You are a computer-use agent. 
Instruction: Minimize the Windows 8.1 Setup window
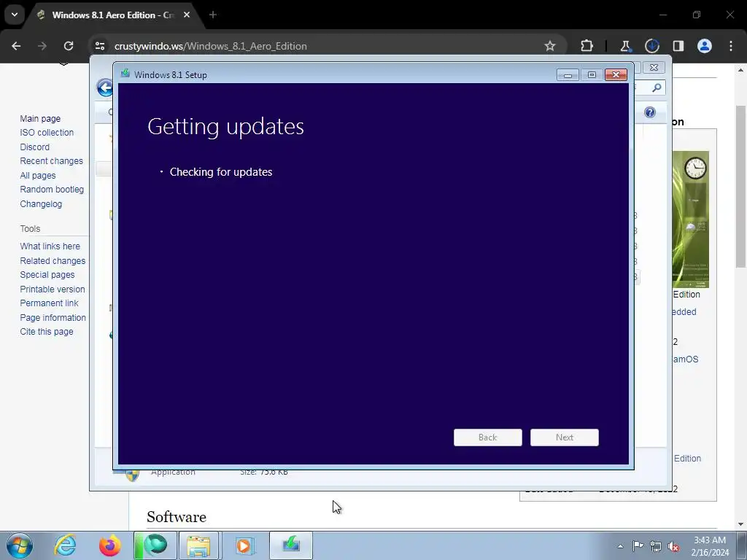click(x=568, y=75)
